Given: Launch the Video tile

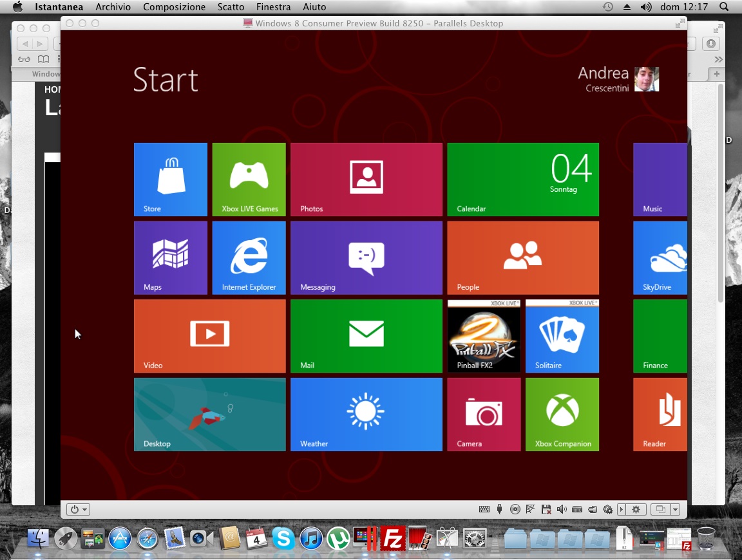Looking at the screenshot, I should click(209, 336).
